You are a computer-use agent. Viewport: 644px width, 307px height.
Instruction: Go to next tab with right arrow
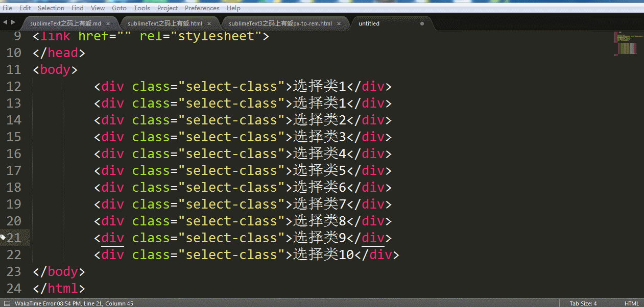pyautogui.click(x=13, y=22)
